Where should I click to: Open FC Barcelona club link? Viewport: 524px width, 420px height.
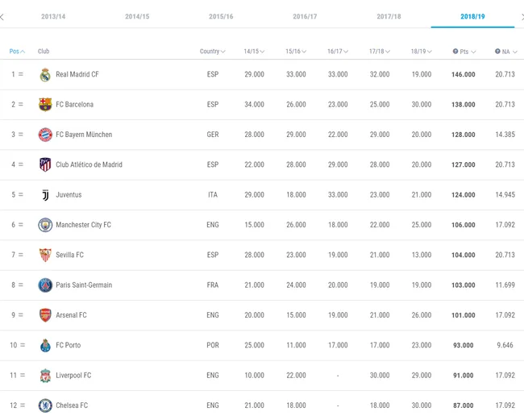(x=74, y=105)
